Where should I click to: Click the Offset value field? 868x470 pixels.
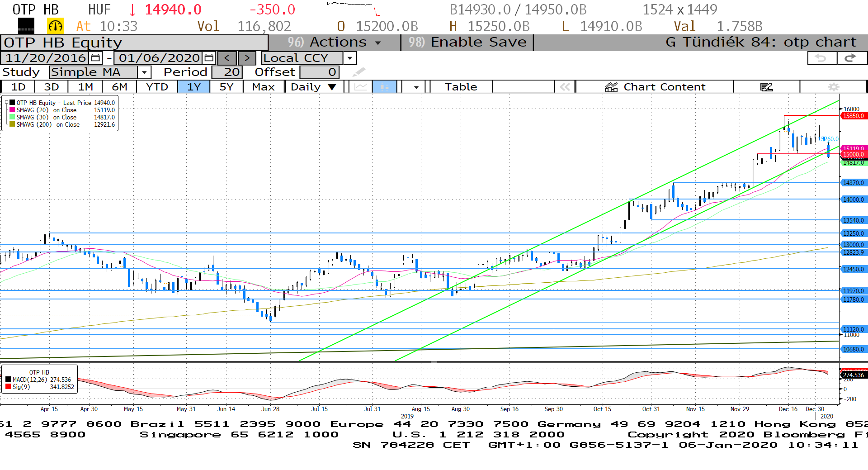pyautogui.click(x=319, y=72)
